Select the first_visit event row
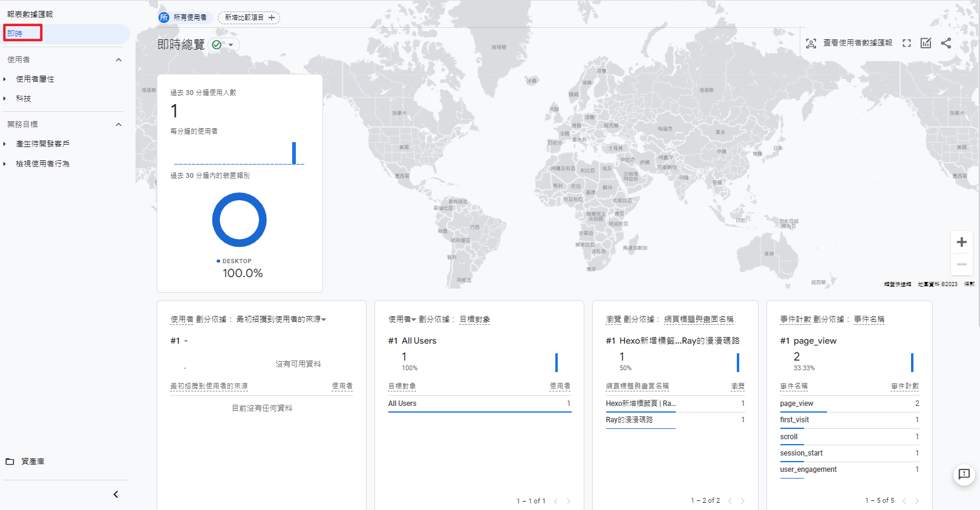This screenshot has height=510, width=980. pyautogui.click(x=849, y=420)
